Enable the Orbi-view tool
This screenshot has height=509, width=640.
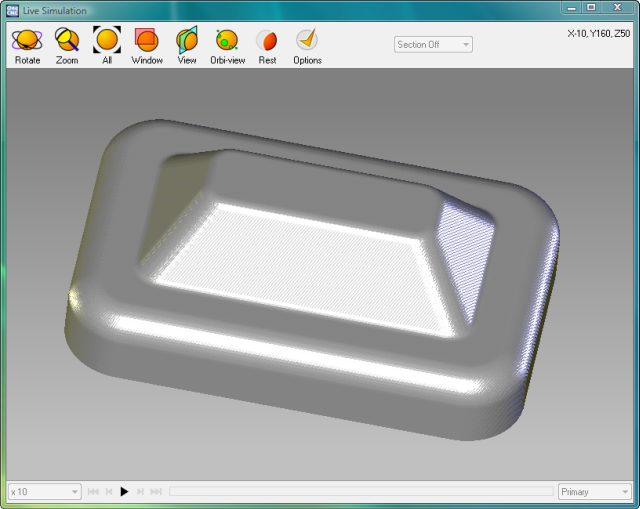pos(227,46)
